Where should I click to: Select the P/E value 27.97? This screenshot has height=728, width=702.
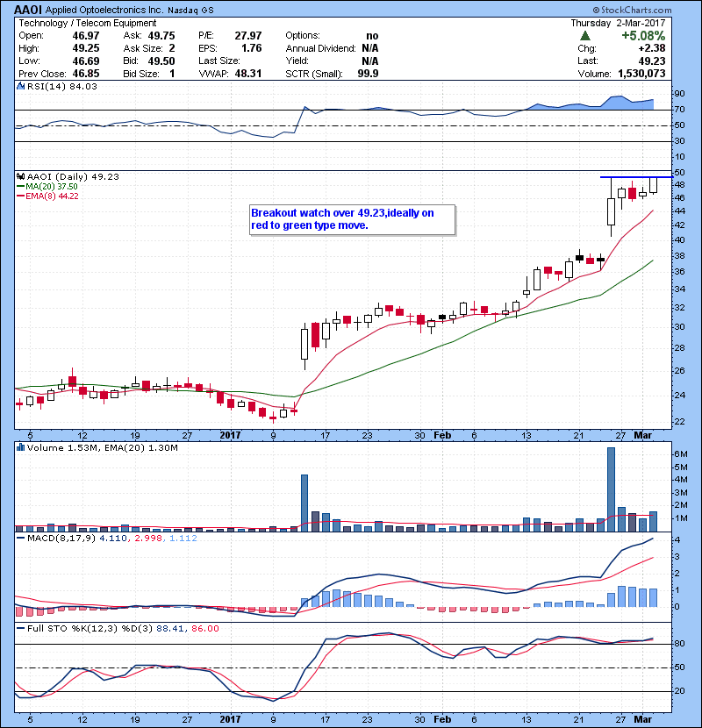coord(248,36)
